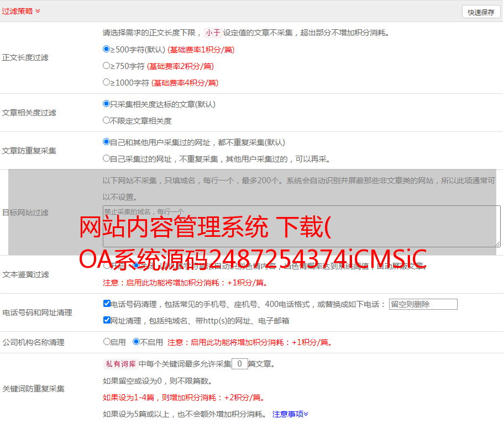
Task: Click the 小于 highlighted tag
Action: [x=213, y=33]
